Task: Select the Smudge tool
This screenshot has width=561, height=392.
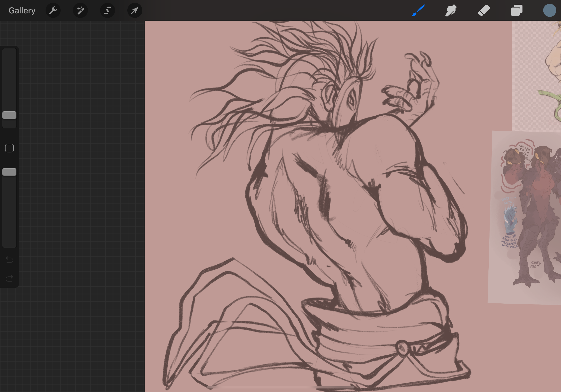Action: tap(451, 11)
